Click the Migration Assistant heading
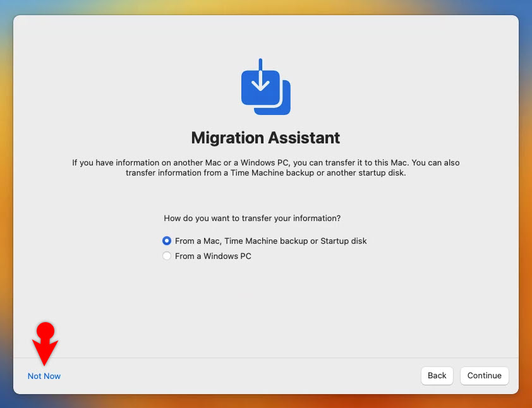532x408 pixels. click(x=265, y=138)
